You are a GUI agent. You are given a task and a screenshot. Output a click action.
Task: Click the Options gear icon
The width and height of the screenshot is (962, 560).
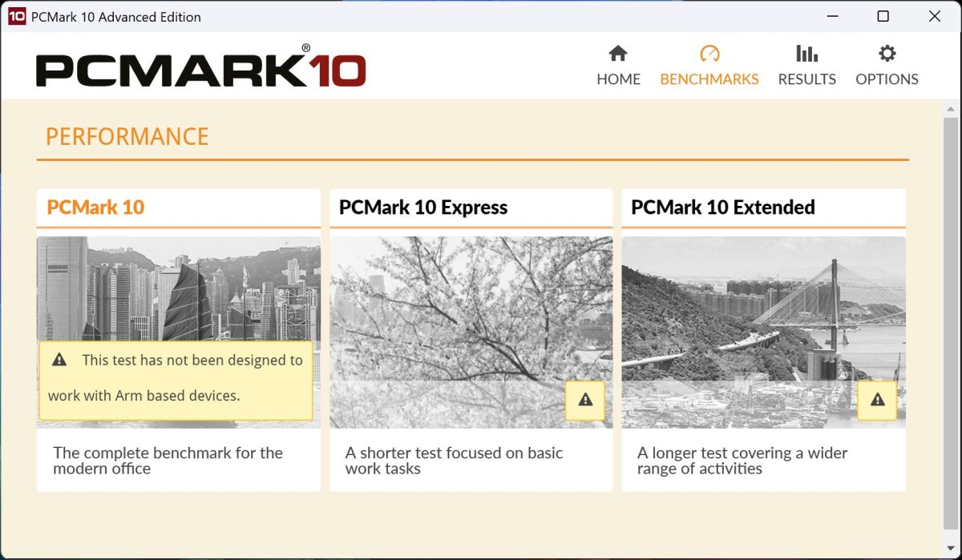pyautogui.click(x=887, y=54)
